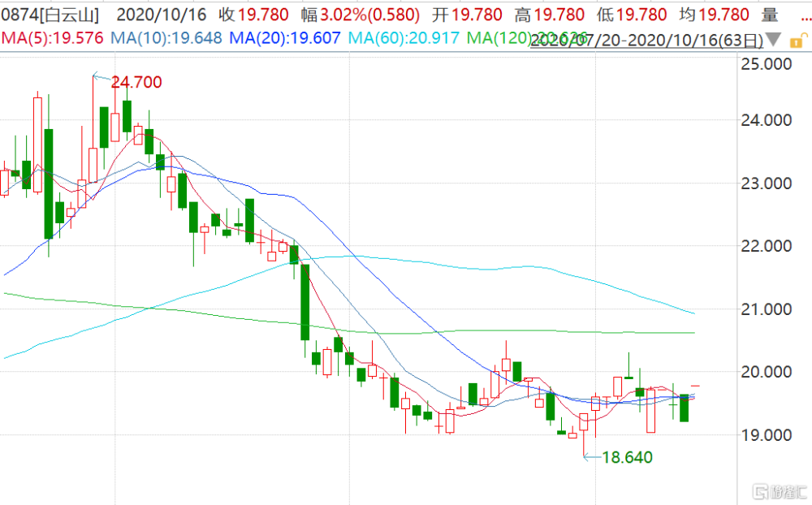Select the tall green candle below 21.000
The image size is (812, 505).
point(305,303)
